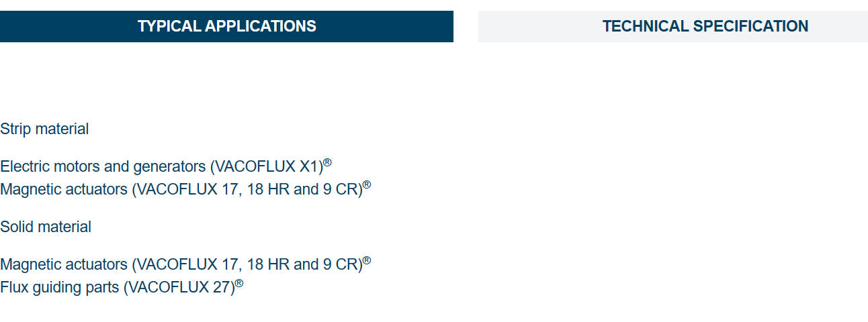Select the Typical Applications tab
868x322 pixels.
[x=226, y=26]
